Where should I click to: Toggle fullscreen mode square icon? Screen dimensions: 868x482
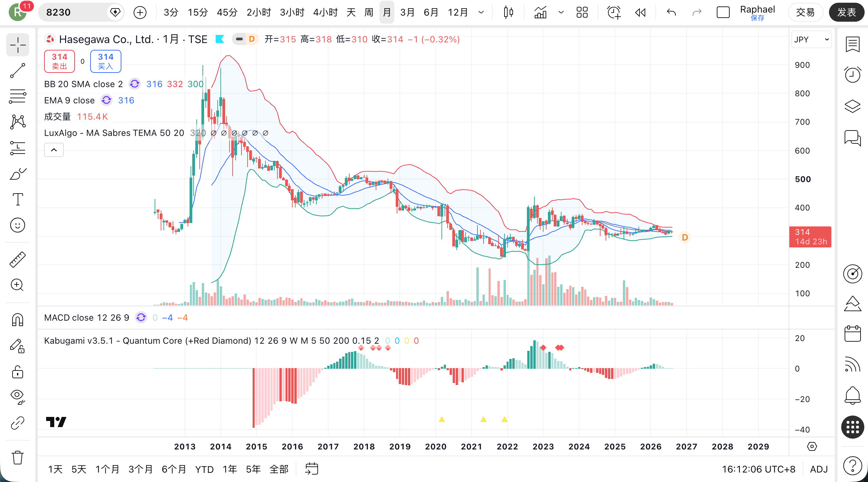723,13
